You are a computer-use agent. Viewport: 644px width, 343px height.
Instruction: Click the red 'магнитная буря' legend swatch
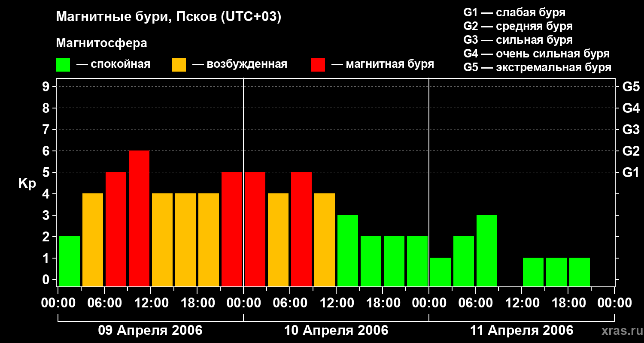pyautogui.click(x=318, y=65)
